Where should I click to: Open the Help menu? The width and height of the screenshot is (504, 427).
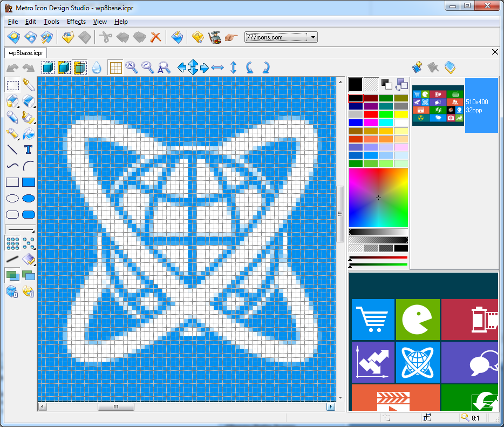click(121, 22)
